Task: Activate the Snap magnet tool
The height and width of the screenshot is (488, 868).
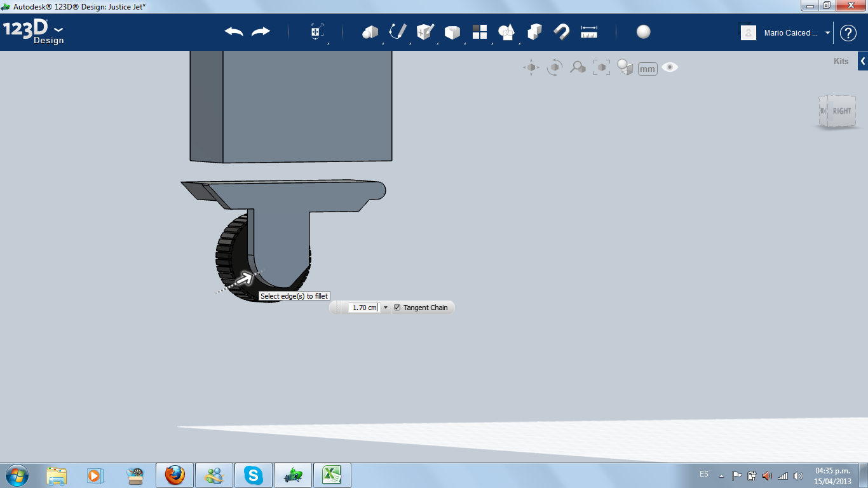Action: (562, 32)
